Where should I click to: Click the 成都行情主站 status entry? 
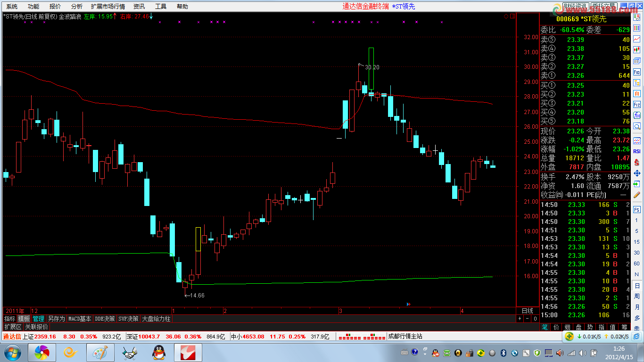405,337
